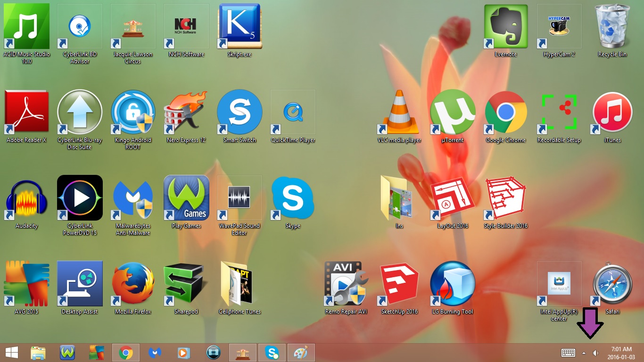Image resolution: width=644 pixels, height=362 pixels.
Task: Click the film strip taskbar icon
Action: point(214,353)
